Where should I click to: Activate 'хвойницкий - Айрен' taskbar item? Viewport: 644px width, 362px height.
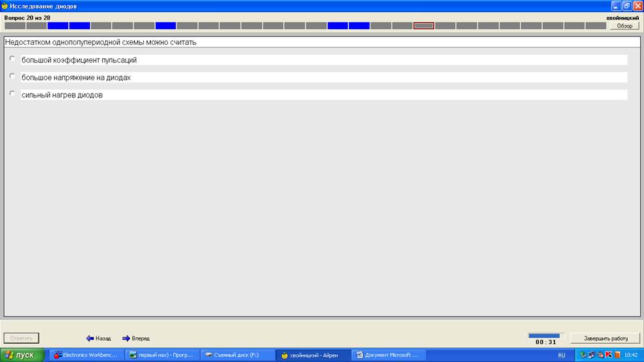tap(313, 355)
